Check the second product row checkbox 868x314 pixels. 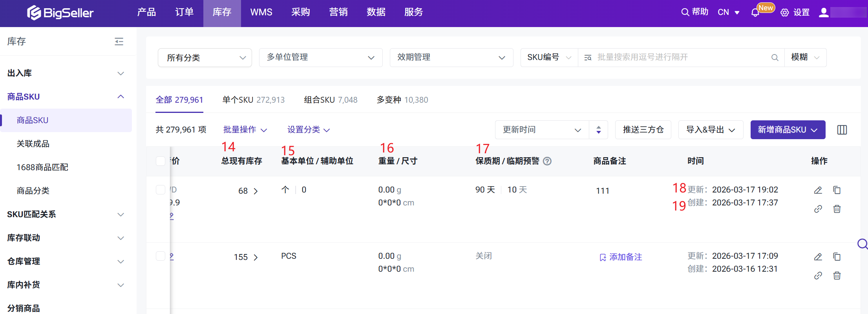(161, 256)
